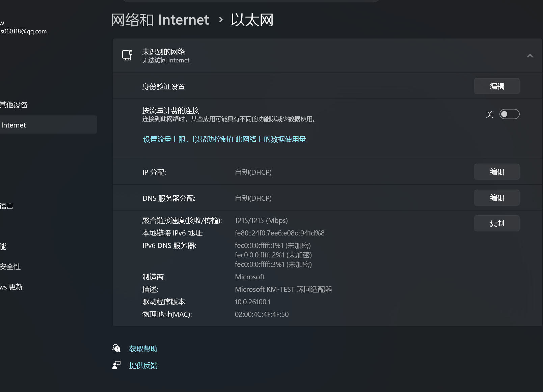Click the feedback person icon
The image size is (543, 392).
(116, 365)
